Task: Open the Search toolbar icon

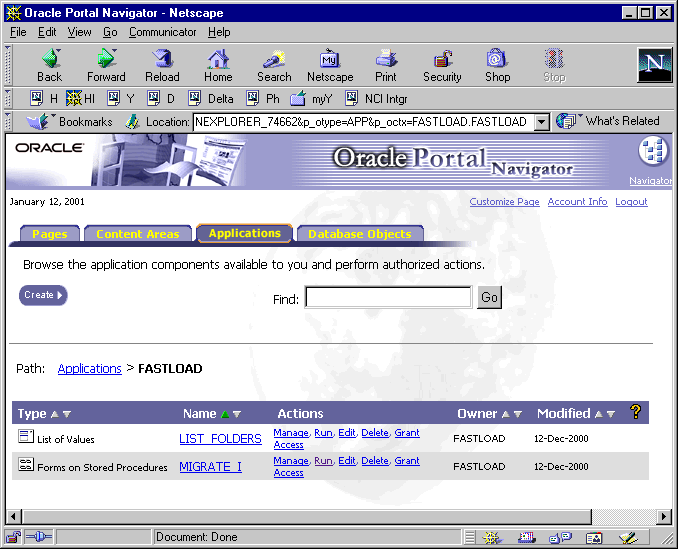Action: click(x=273, y=60)
